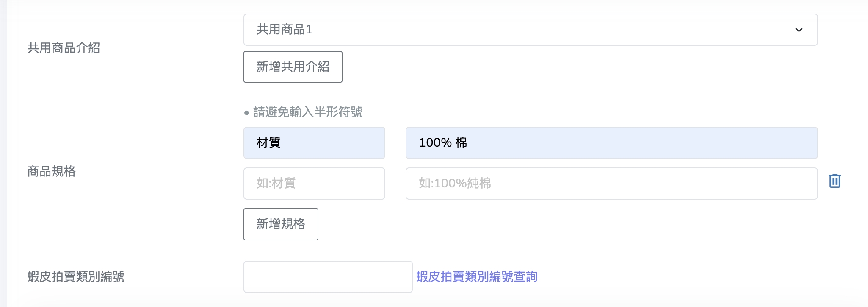Open the 蝦皮拍賣類別編號查詢 link

[x=477, y=277]
